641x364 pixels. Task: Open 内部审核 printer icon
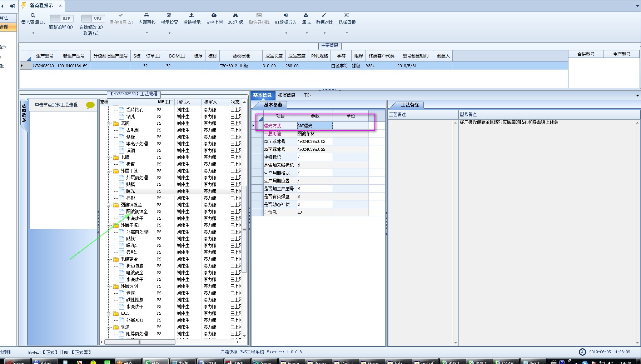(x=146, y=15)
